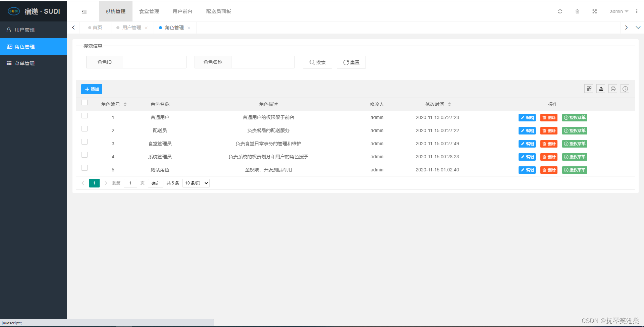
Task: Edit the 普通用户 role
Action: (x=527, y=118)
